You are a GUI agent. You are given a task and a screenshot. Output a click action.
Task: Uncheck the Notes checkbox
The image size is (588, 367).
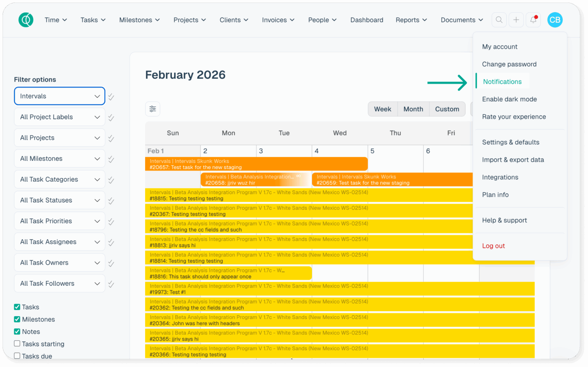[17, 331]
